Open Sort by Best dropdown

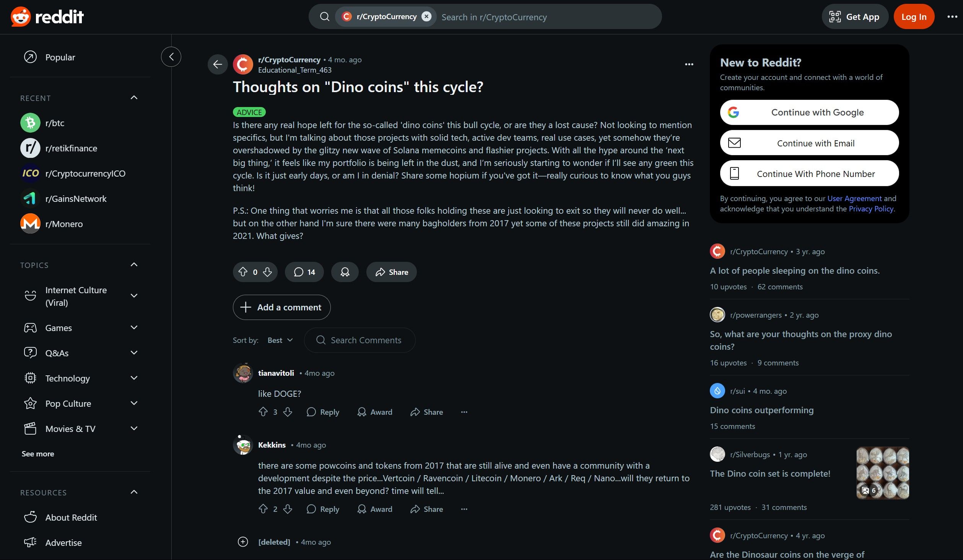tap(280, 340)
